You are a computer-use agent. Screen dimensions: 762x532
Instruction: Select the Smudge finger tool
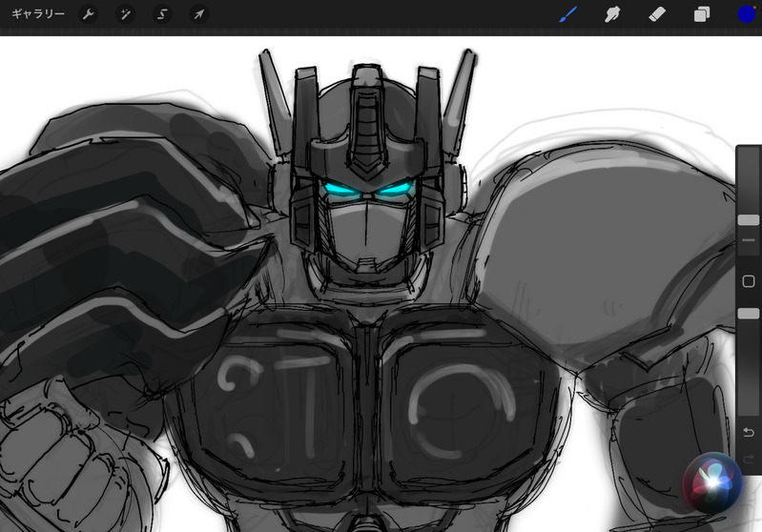click(612, 14)
